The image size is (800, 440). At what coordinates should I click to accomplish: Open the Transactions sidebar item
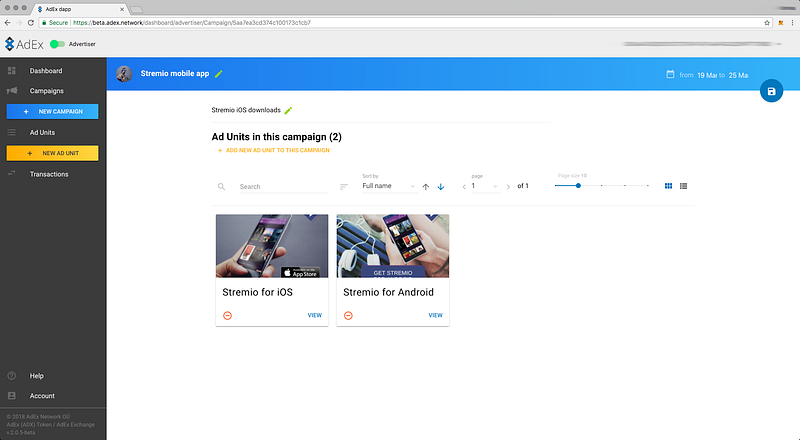[49, 174]
